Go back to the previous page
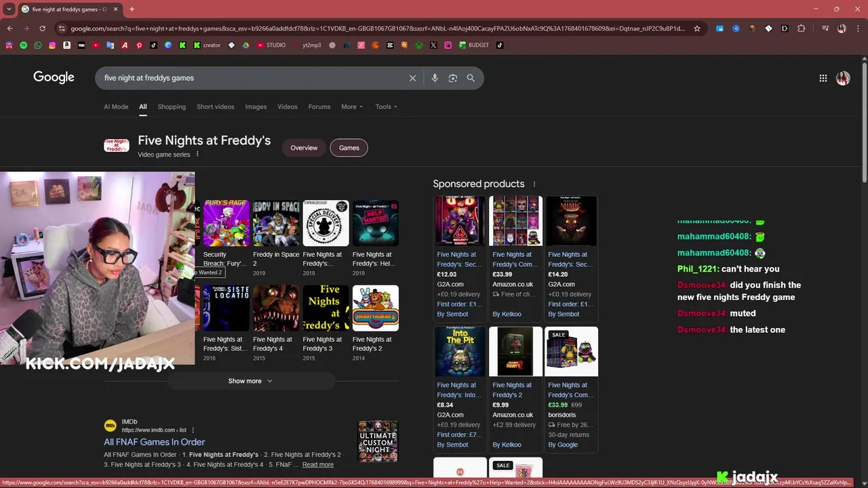868x488 pixels. click(x=9, y=28)
